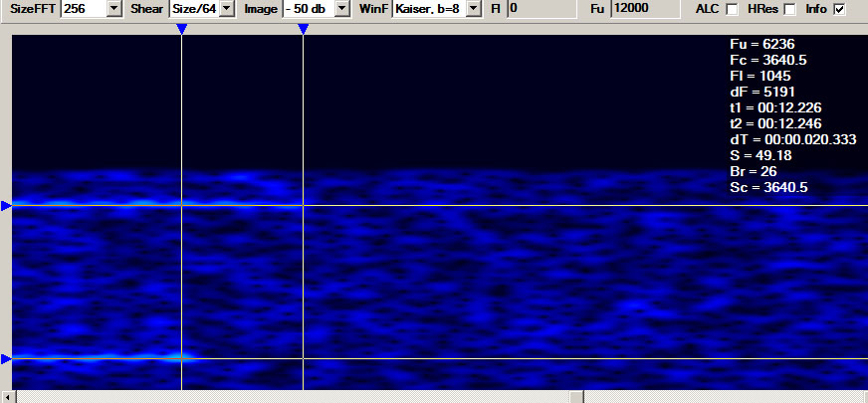Open the Image -50 db dropdown
This screenshot has height=403, width=868.
(x=342, y=8)
